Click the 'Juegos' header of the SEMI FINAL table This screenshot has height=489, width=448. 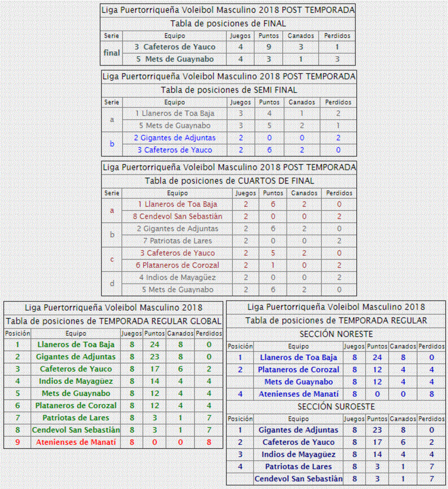pos(240,102)
